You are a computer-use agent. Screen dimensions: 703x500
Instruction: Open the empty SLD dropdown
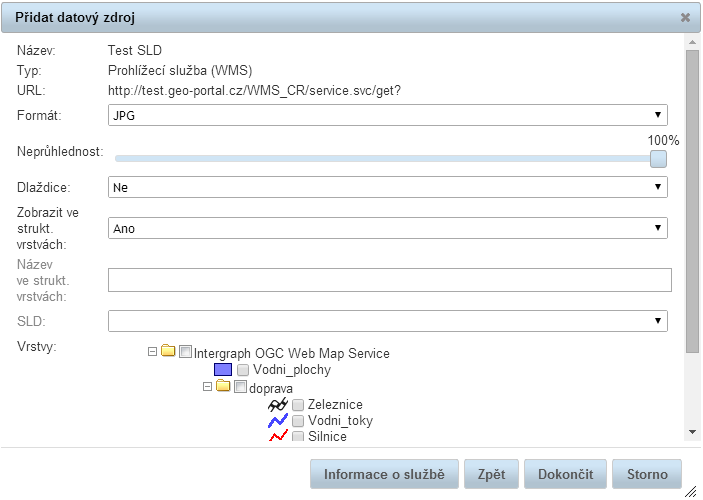coord(388,321)
